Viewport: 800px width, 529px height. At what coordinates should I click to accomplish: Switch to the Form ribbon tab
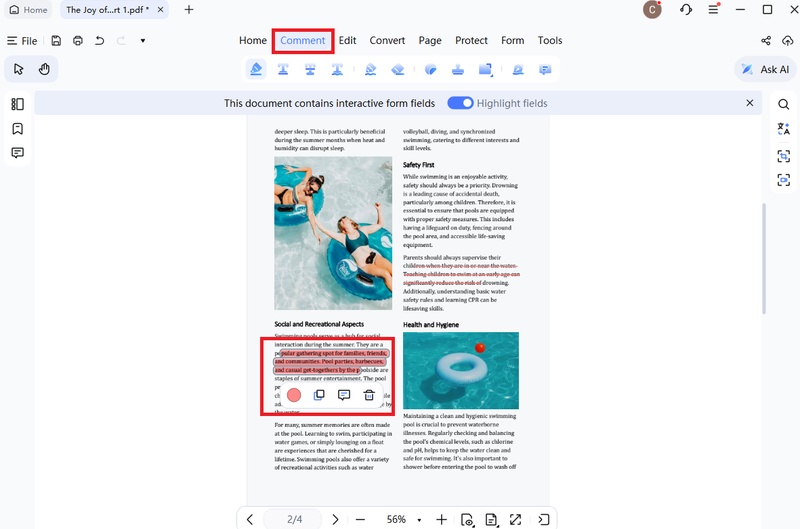click(512, 40)
